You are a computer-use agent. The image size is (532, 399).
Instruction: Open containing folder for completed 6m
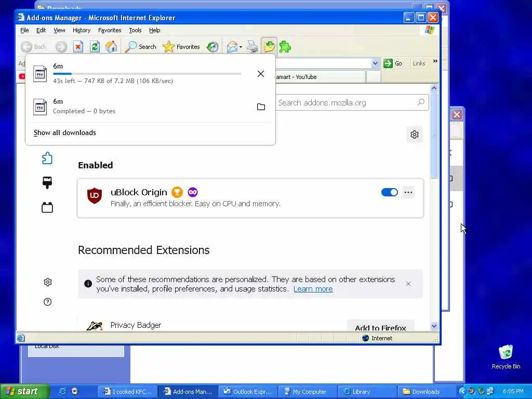pos(261,107)
